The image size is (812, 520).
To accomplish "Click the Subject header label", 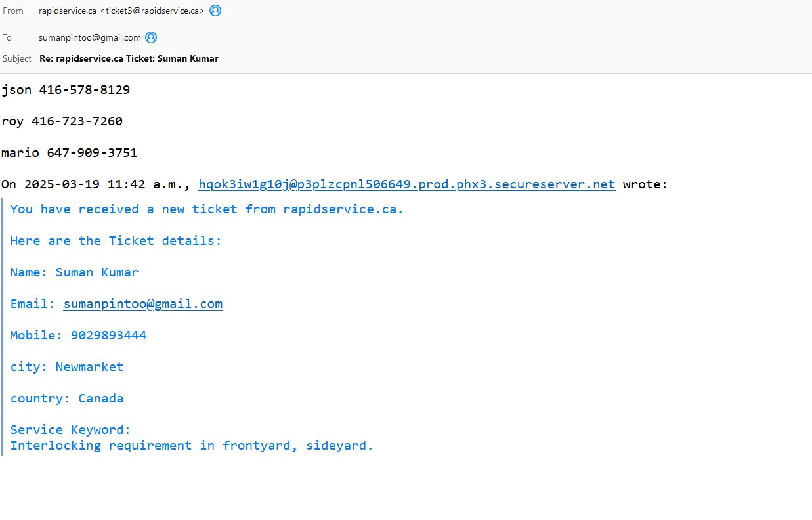I will (17, 58).
